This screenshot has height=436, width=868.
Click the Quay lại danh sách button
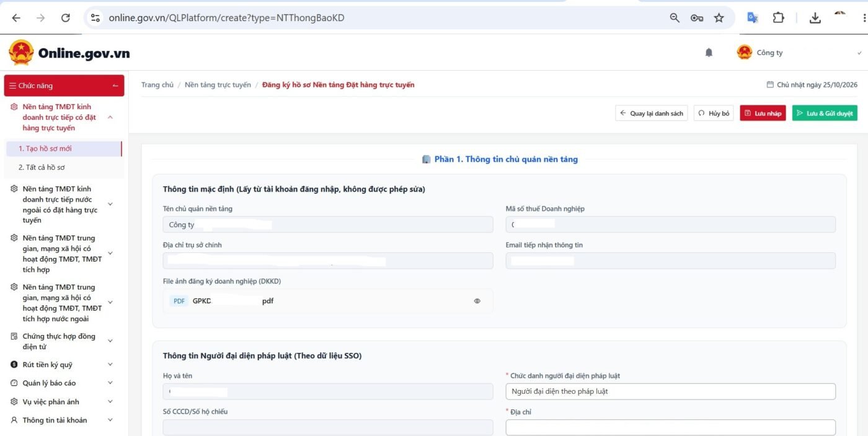click(x=652, y=113)
